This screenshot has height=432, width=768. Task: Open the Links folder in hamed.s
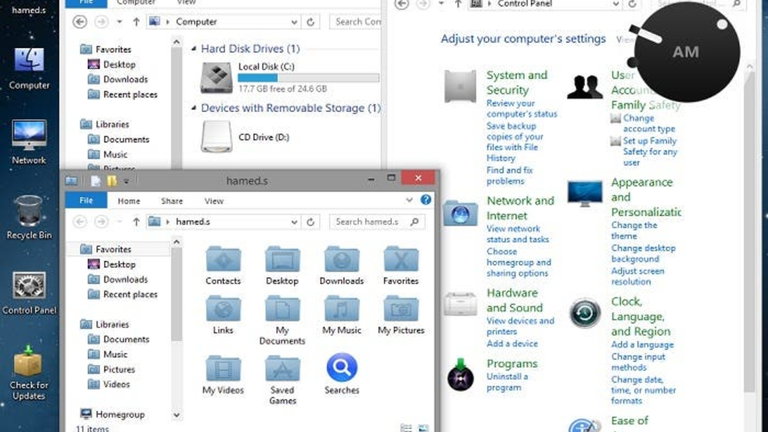click(x=223, y=309)
